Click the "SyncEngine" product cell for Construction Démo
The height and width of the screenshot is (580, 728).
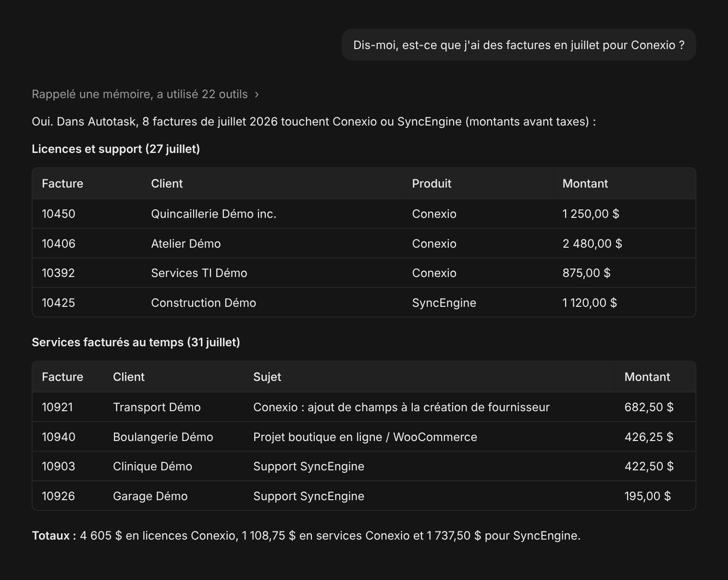click(444, 303)
